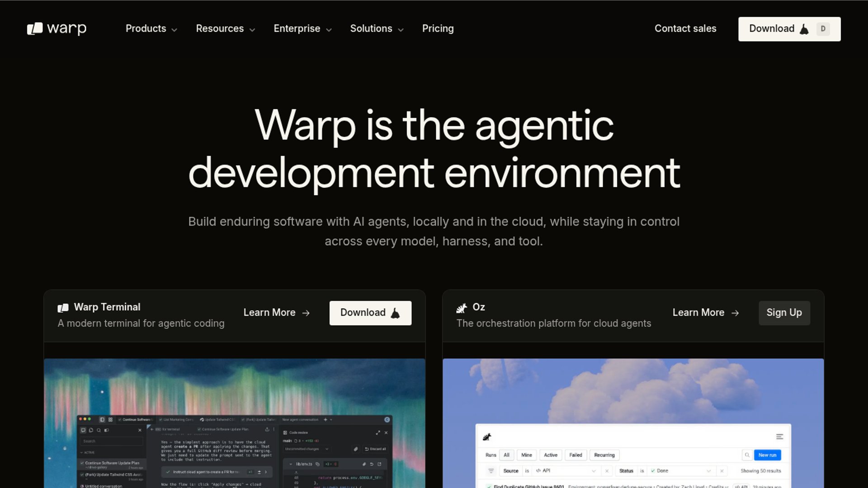This screenshot has height=488, width=868.
Task: Download Warp Terminal from its card
Action: pyautogui.click(x=370, y=313)
